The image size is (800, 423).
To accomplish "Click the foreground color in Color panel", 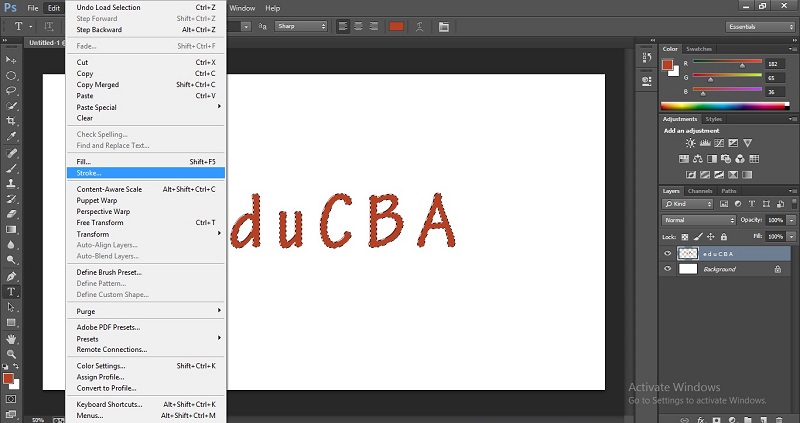I will pos(667,64).
